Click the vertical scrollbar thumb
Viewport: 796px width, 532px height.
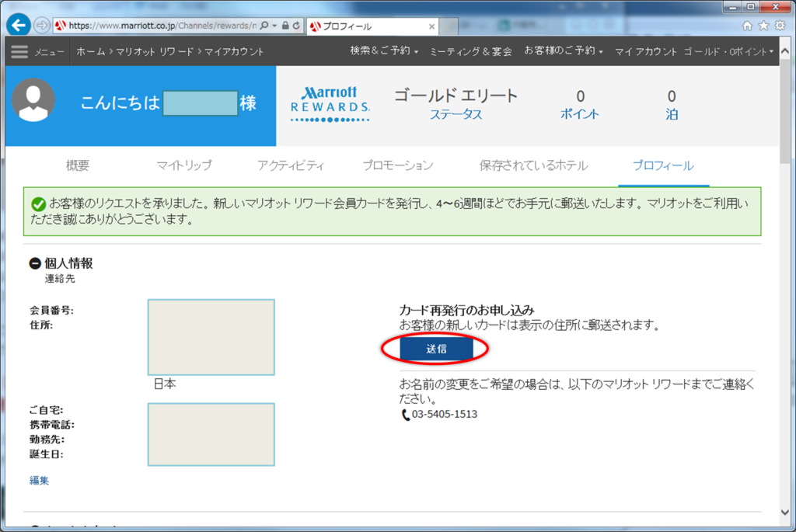[x=785, y=112]
